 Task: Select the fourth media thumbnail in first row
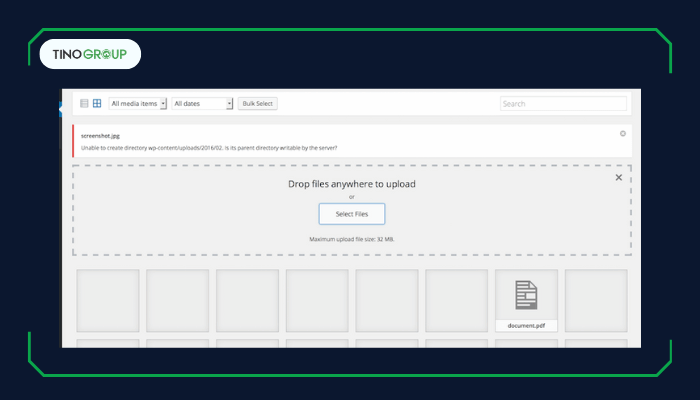point(317,300)
